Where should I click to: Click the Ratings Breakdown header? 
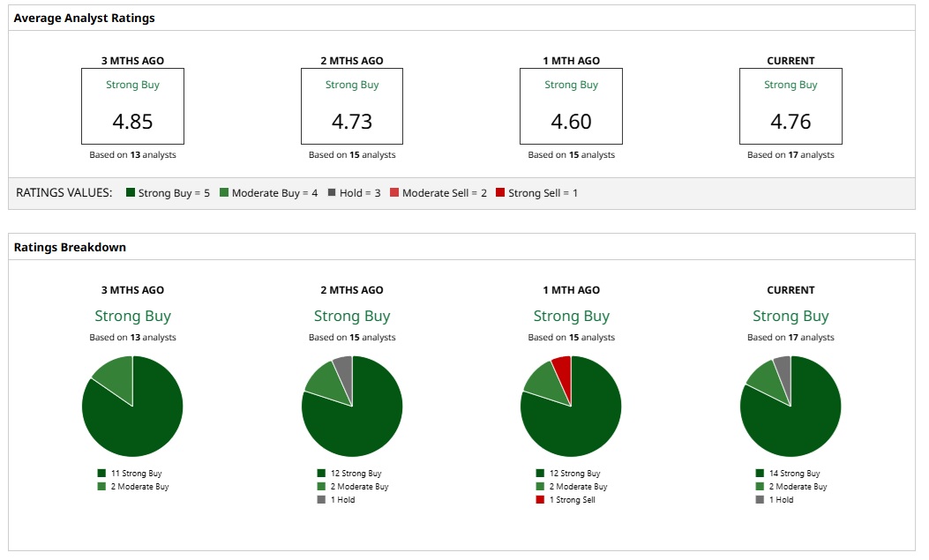70,247
